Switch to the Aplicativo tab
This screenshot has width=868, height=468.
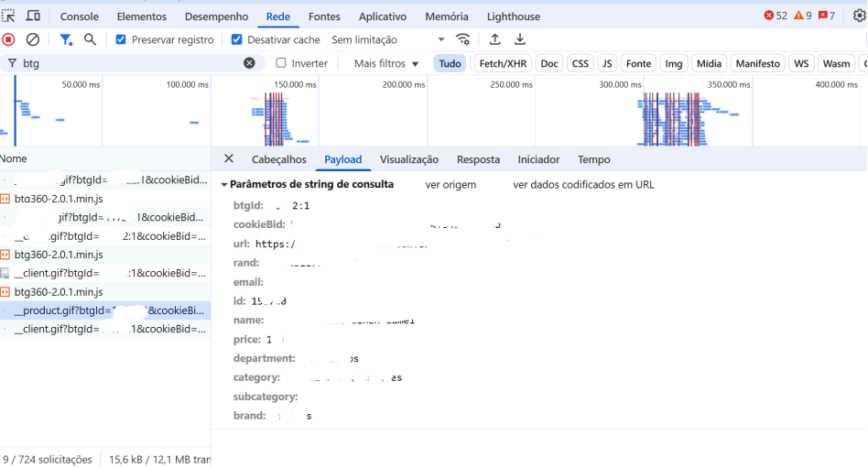click(383, 16)
